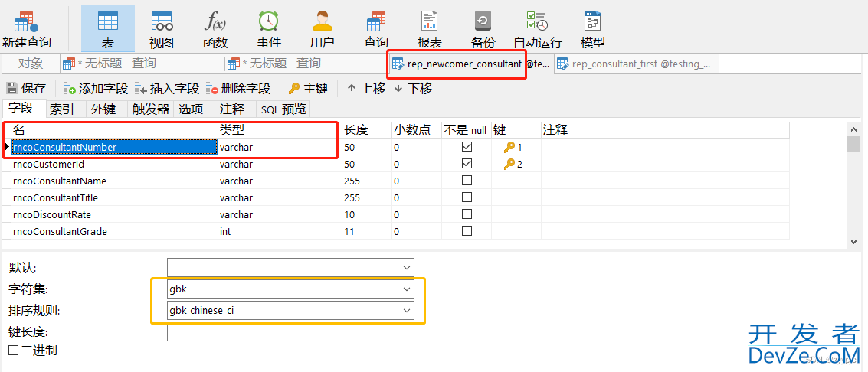Viewport: 868px width, 372px height.
Task: Click into the 键长度 key length field
Action: (290, 332)
